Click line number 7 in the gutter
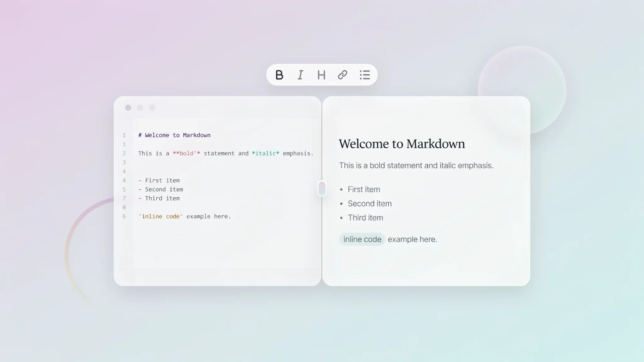This screenshot has width=644, height=362. click(x=124, y=198)
